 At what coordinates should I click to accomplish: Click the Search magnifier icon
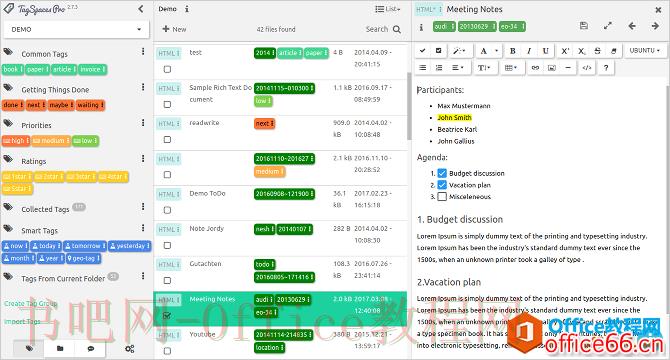pyautogui.click(x=397, y=29)
